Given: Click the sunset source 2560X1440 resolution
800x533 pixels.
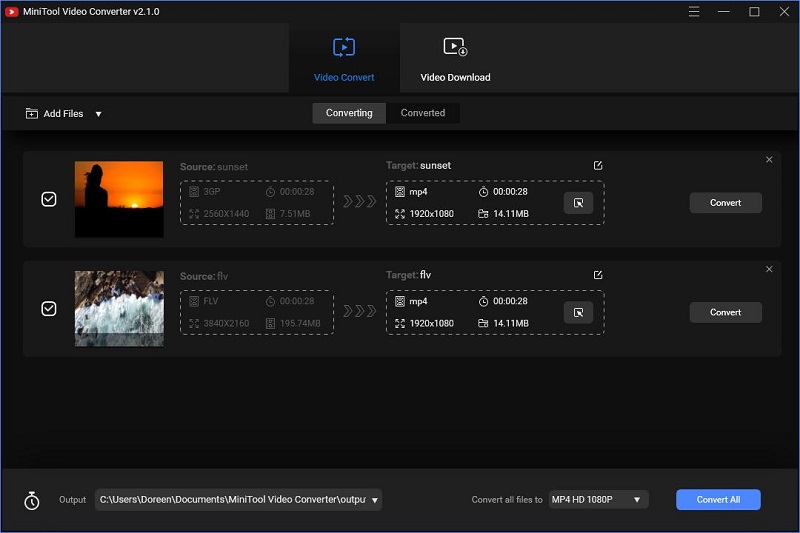Looking at the screenshot, I should coord(226,214).
